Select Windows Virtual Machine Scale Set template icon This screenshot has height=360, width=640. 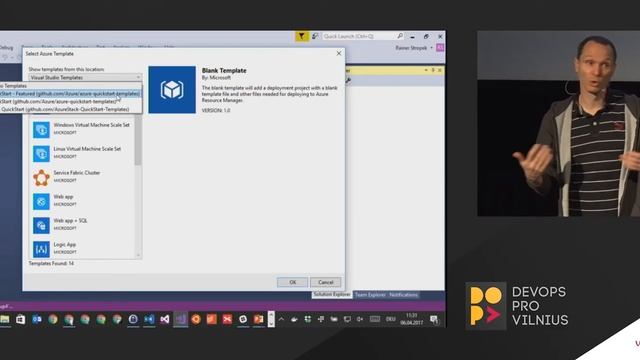click(x=41, y=129)
